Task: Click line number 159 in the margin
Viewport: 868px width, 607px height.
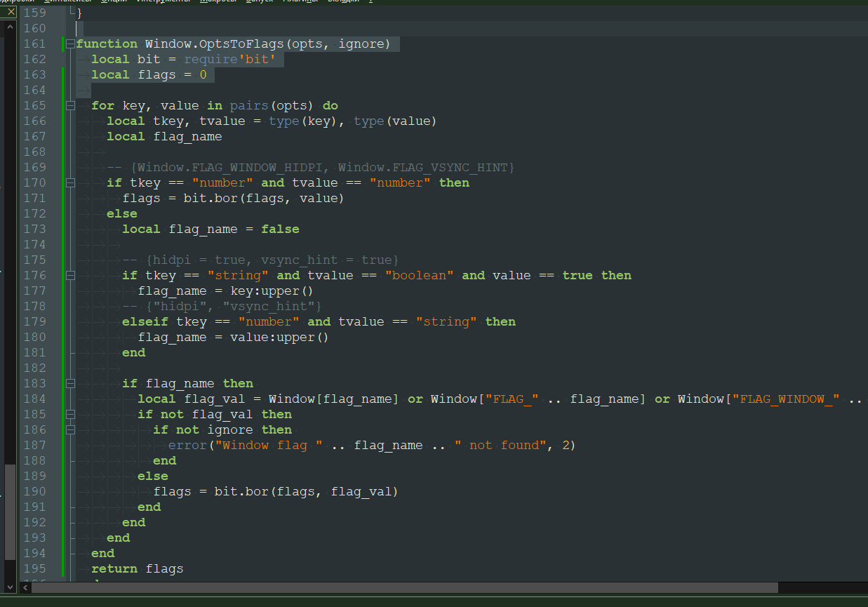Action: click(x=34, y=13)
